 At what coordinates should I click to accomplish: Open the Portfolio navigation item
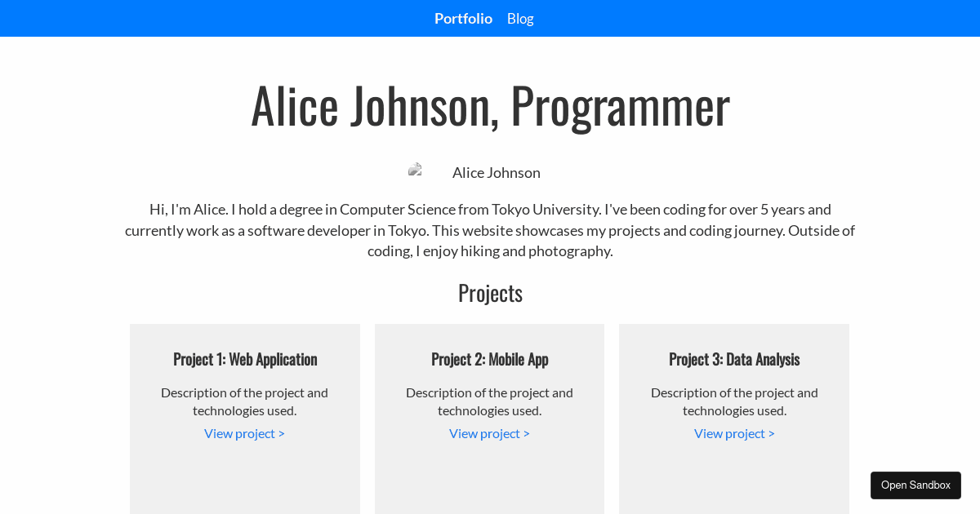[463, 18]
